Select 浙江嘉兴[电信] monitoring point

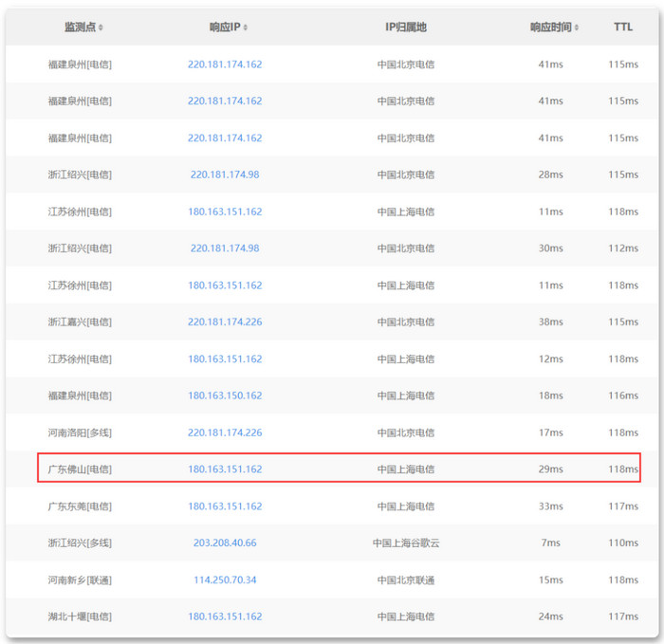80,322
